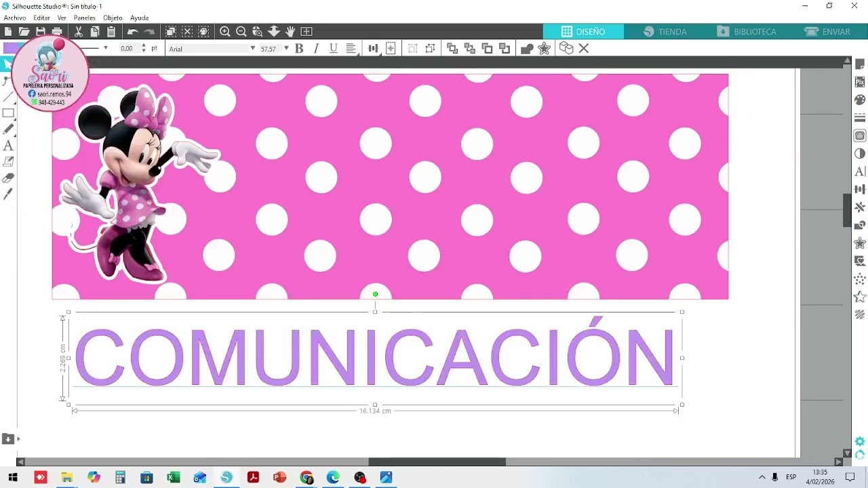
Task: Click the horizontal scrollbar thumb
Action: coord(437,462)
